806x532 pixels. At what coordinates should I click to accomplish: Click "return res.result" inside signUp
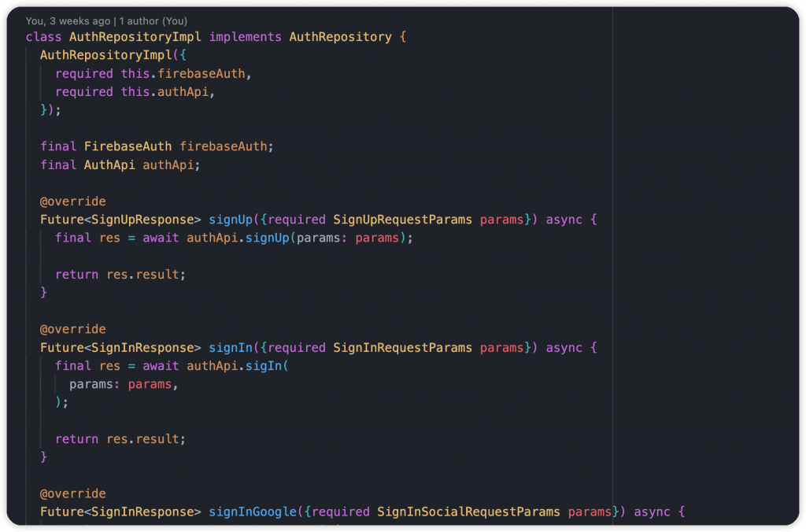[x=116, y=275]
